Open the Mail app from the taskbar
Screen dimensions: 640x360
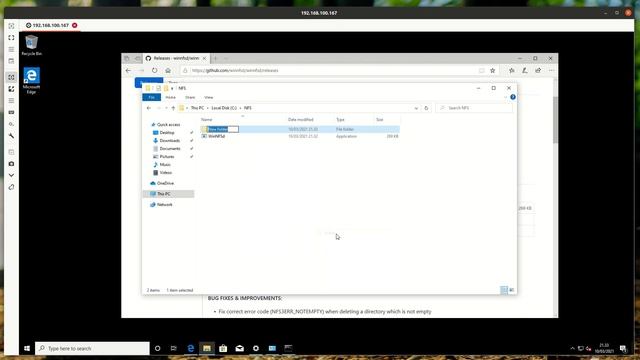click(x=240, y=348)
